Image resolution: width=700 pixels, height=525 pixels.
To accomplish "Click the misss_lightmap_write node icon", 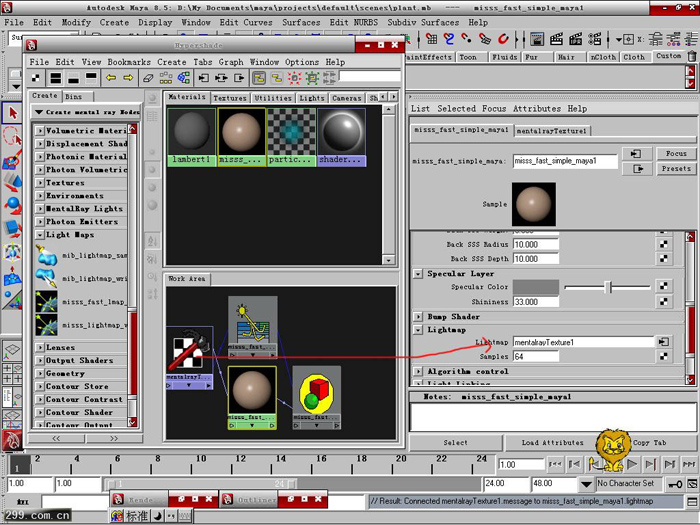I will pos(46,325).
